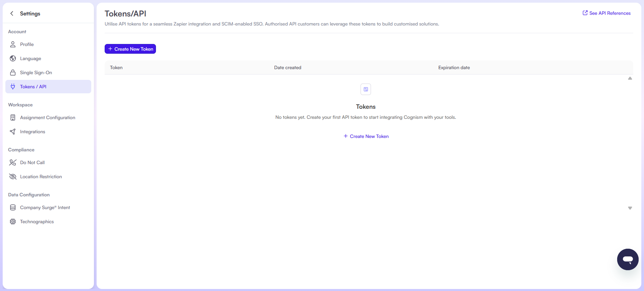Viewport: 644px width, 291px height.
Task: Go to Technographics settings
Action: 37,222
